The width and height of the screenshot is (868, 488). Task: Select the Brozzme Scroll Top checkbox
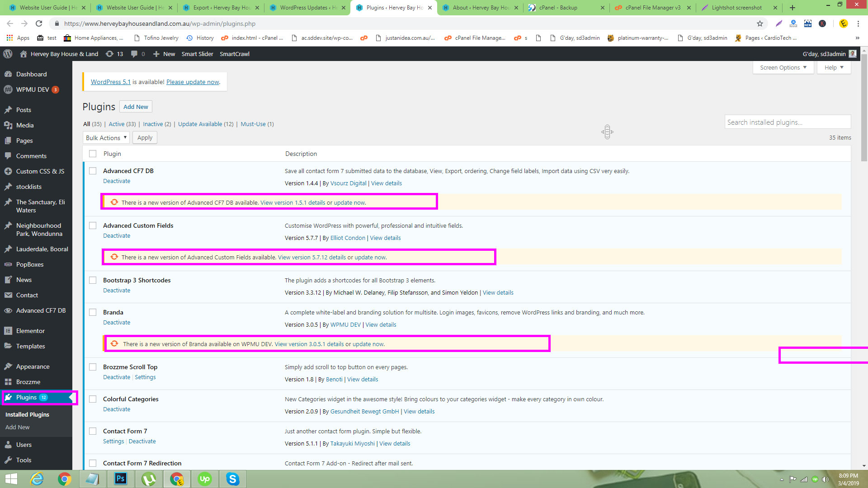coord(93,367)
